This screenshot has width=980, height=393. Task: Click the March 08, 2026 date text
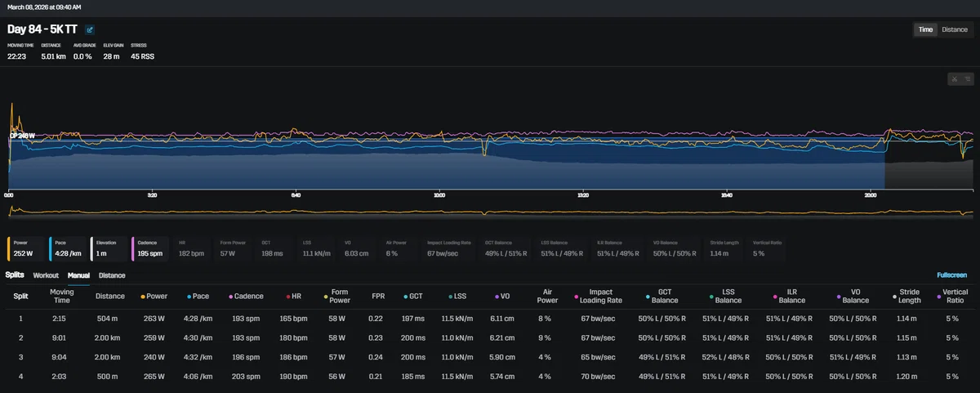(45, 7)
